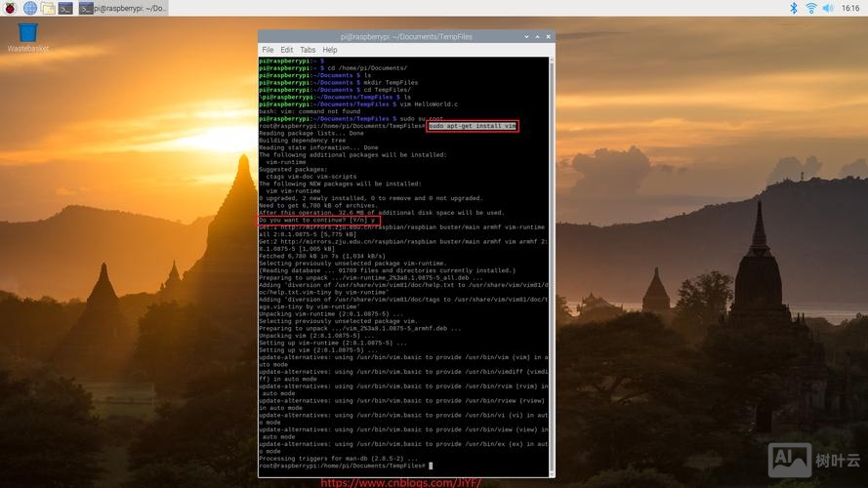The height and width of the screenshot is (488, 868).
Task: Launch a new terminal from the panel launcher
Action: pyautogui.click(x=65, y=8)
